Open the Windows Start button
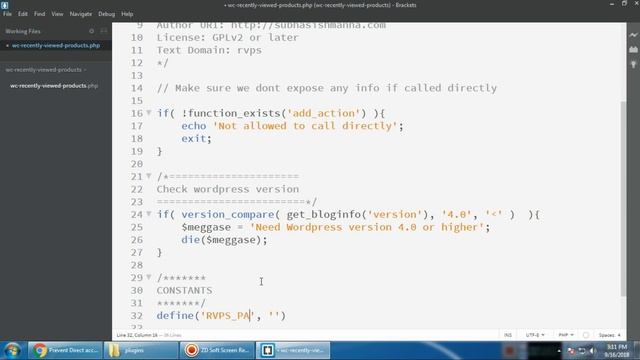The height and width of the screenshot is (360, 640). pyautogui.click(x=12, y=350)
